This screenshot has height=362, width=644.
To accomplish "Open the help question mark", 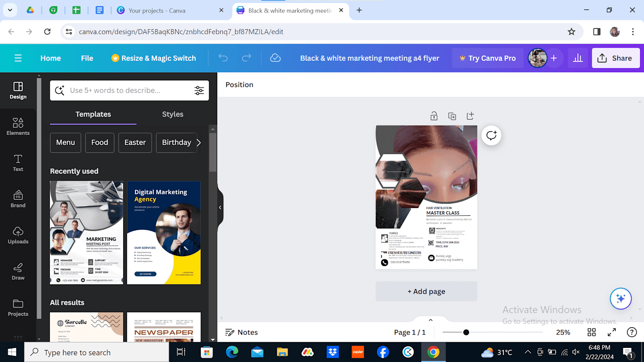I will pos(632,332).
